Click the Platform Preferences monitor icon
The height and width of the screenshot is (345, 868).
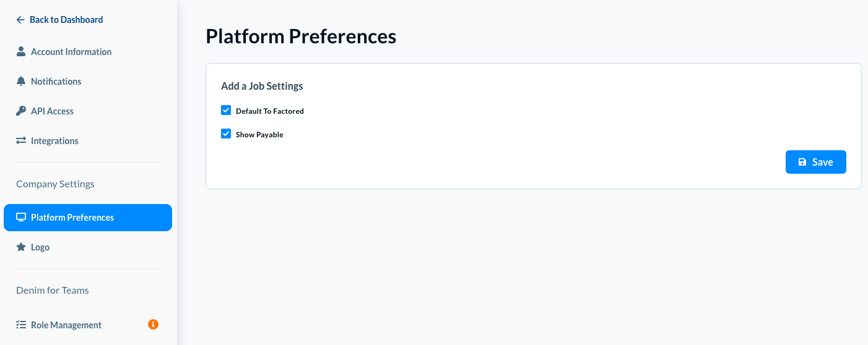[x=21, y=218]
